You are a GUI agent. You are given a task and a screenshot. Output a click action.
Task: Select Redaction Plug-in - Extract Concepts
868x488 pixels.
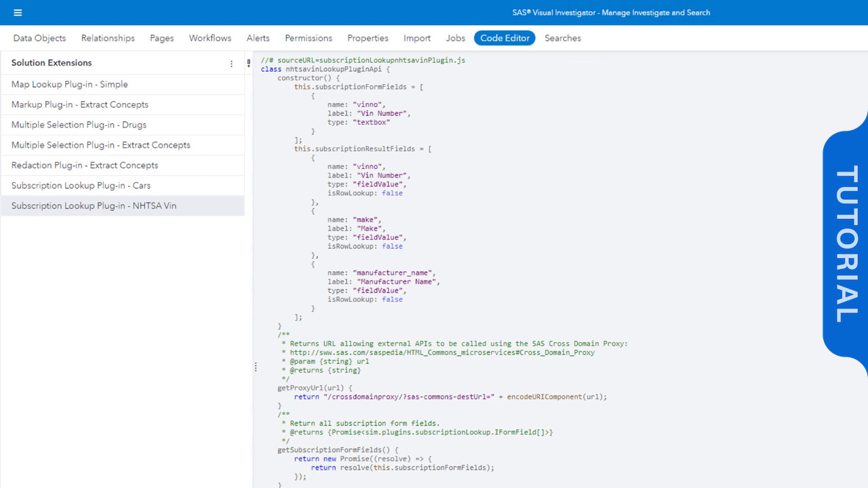[122, 165]
